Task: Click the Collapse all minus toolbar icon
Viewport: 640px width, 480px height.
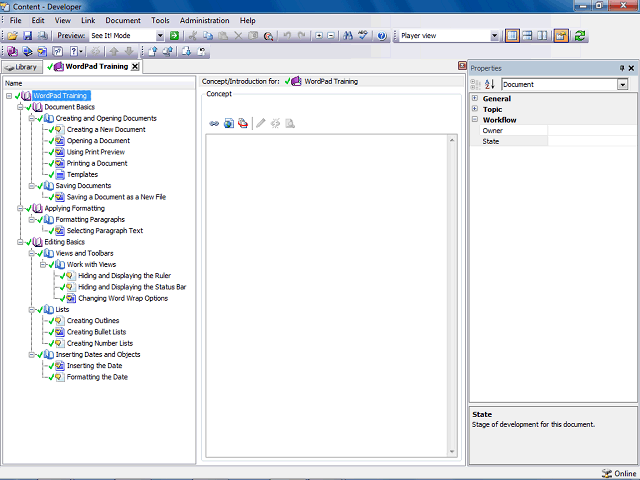Action: tap(331, 36)
